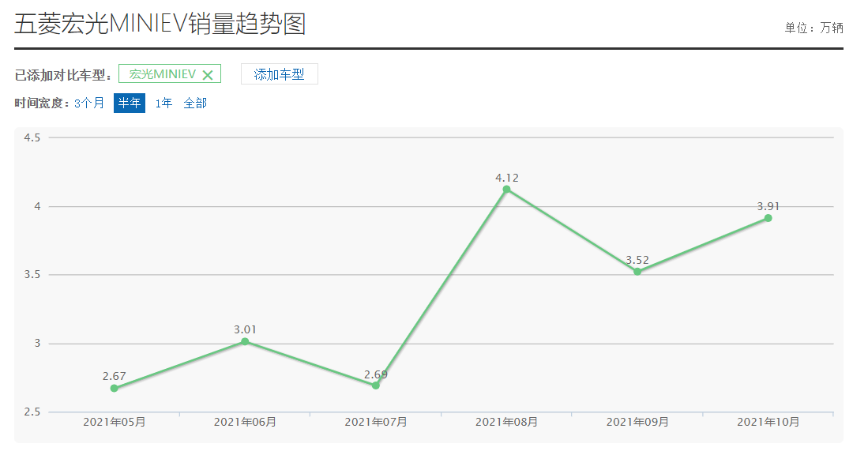Click the 单位：万辆 unit label

pyautogui.click(x=814, y=28)
